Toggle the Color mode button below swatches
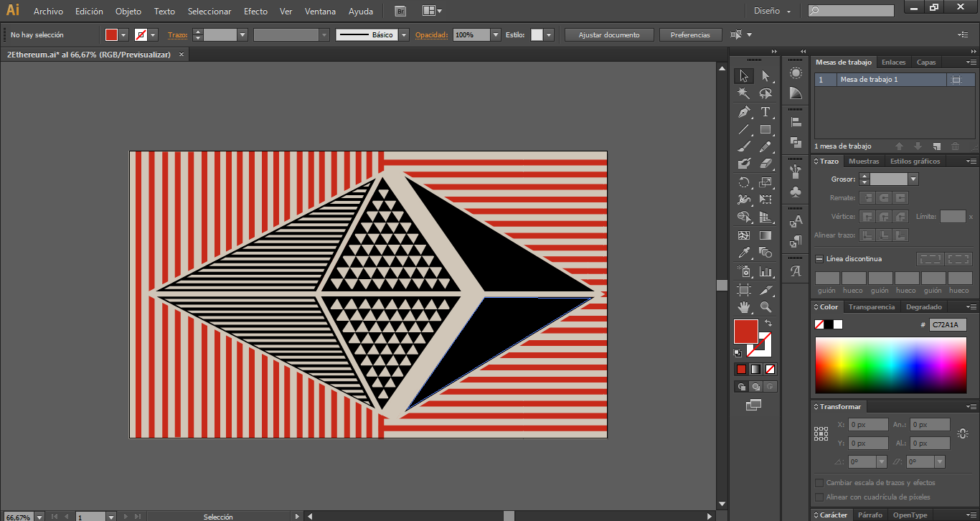 pyautogui.click(x=741, y=369)
